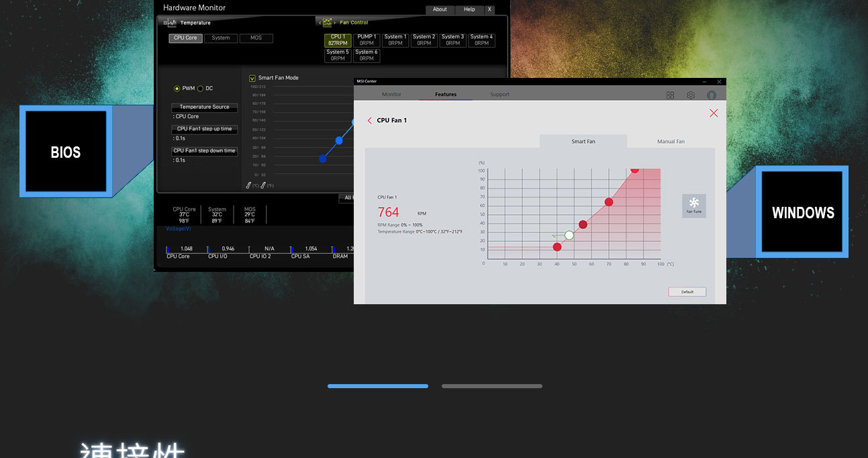Click the Celsius thermometer icon in Hardware Monitor

point(249,185)
